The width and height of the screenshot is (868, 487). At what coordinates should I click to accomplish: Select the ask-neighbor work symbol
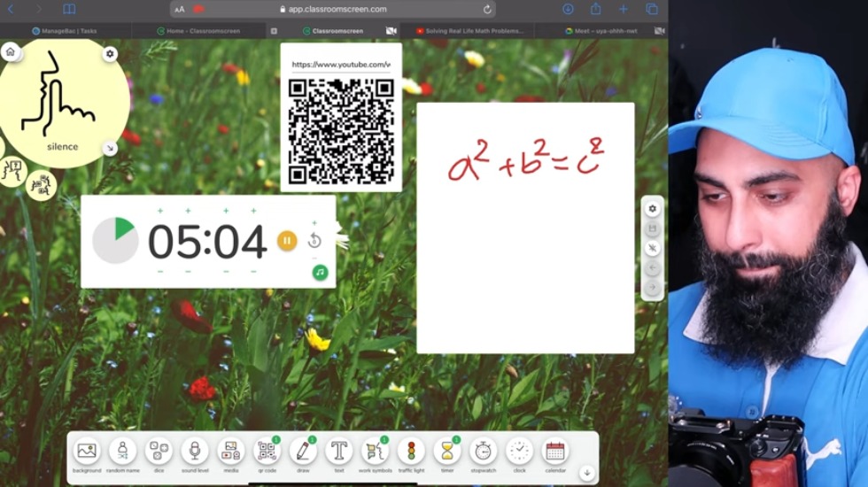tap(12, 170)
